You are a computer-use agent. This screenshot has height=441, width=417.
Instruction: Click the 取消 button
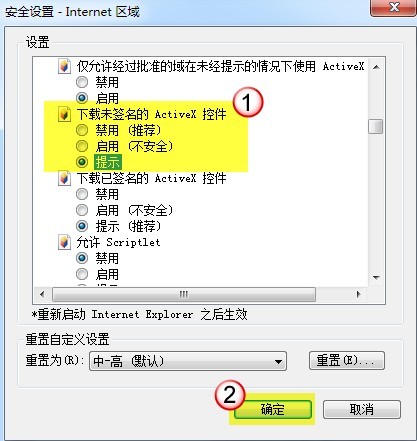tap(362, 409)
